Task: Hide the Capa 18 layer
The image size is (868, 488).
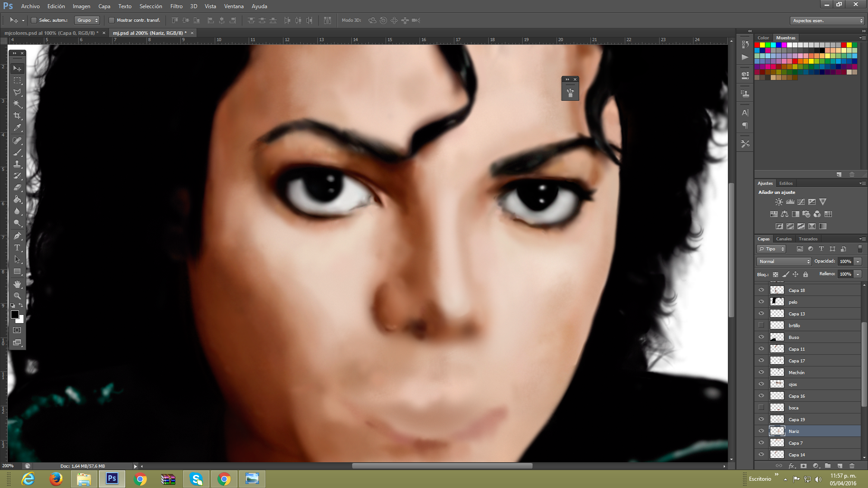Action: pos(761,290)
